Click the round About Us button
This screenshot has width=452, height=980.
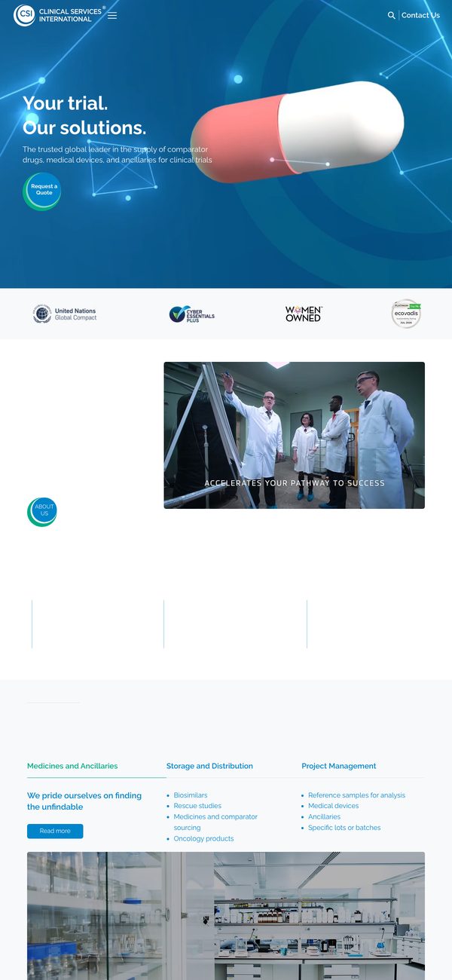click(43, 511)
